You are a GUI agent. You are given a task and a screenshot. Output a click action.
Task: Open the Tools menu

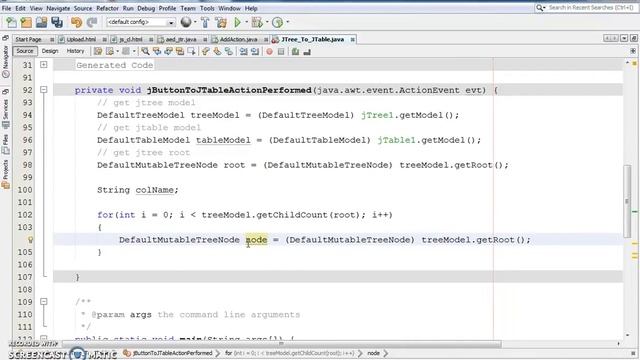point(207,8)
